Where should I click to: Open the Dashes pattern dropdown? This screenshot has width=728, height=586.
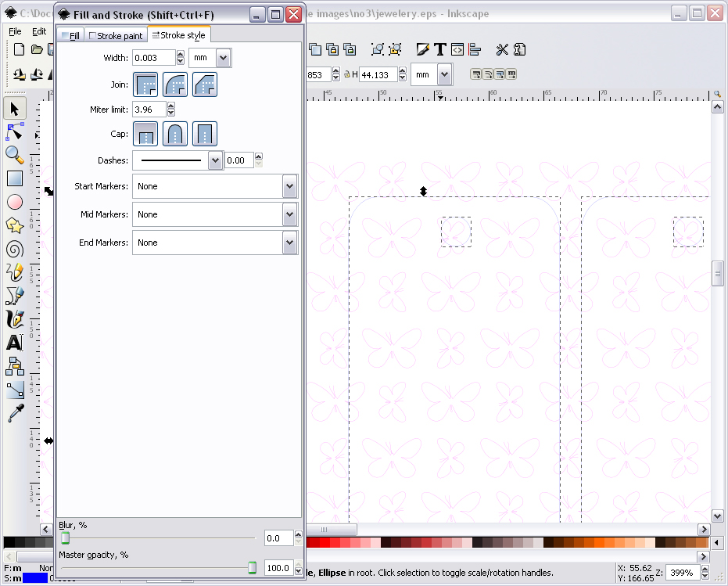pos(215,160)
